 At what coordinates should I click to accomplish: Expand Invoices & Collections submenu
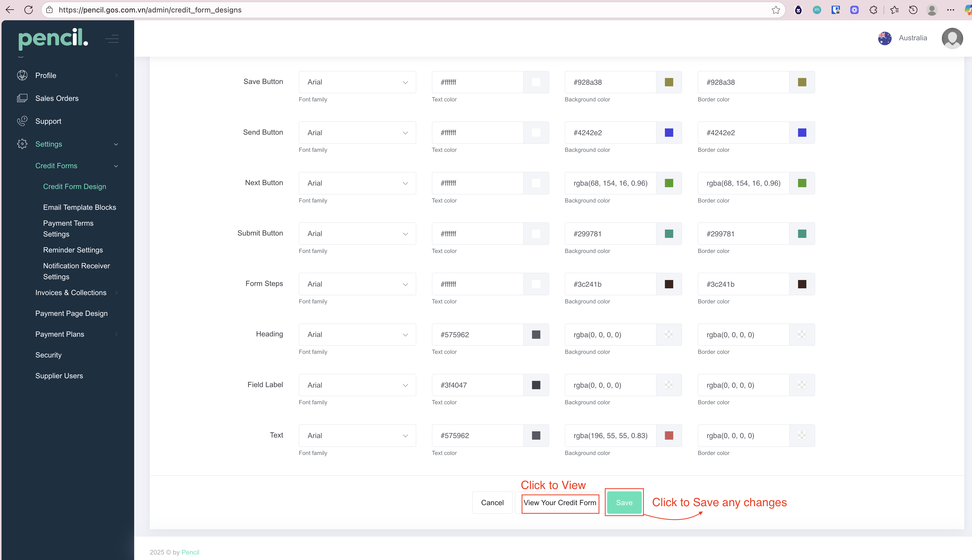coord(116,293)
